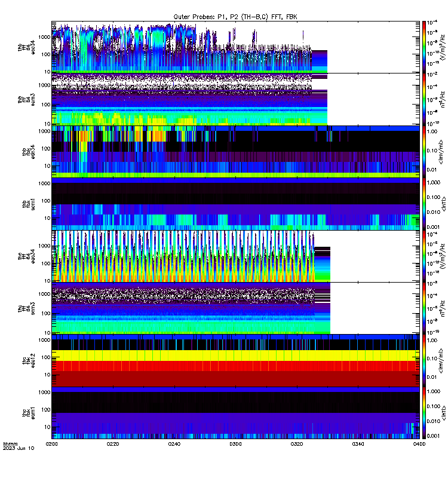Click the color bar of thb fbk scm1 panel

[424, 204]
